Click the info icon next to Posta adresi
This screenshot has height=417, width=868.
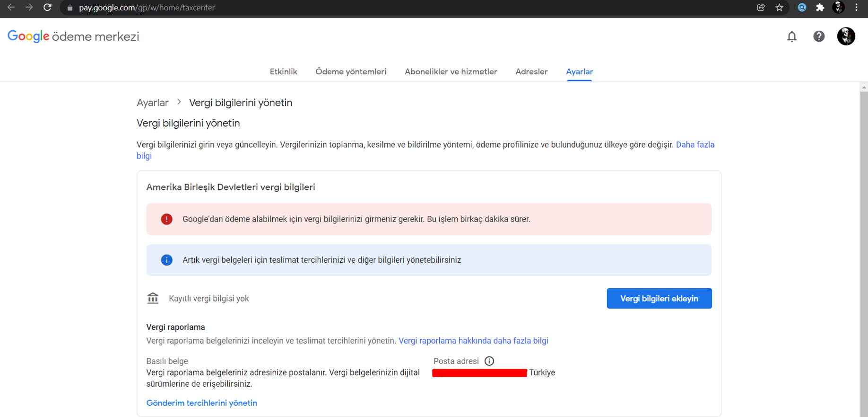489,361
